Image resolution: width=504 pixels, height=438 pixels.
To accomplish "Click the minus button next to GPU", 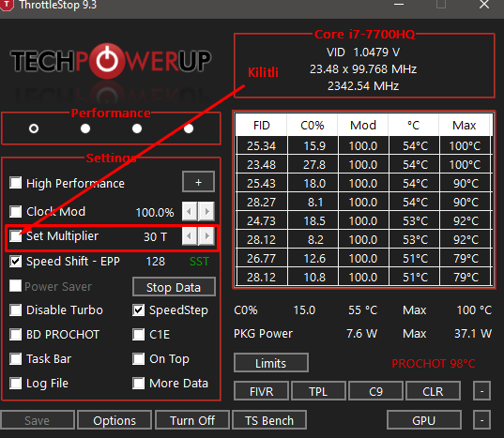I will coord(481,420).
